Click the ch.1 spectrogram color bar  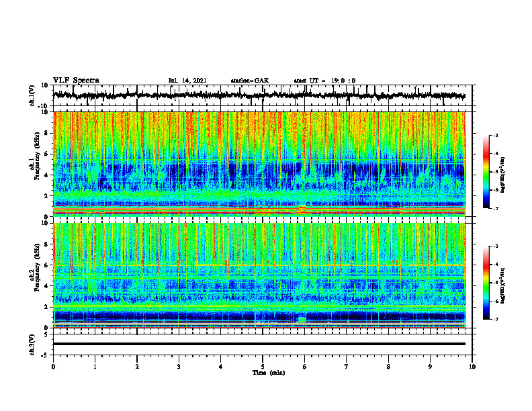[x=486, y=172]
